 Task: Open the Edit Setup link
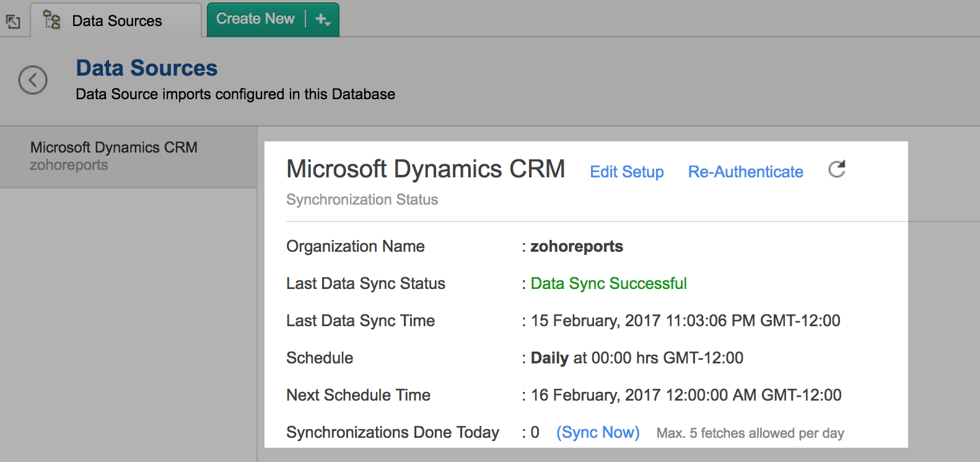coord(626,172)
